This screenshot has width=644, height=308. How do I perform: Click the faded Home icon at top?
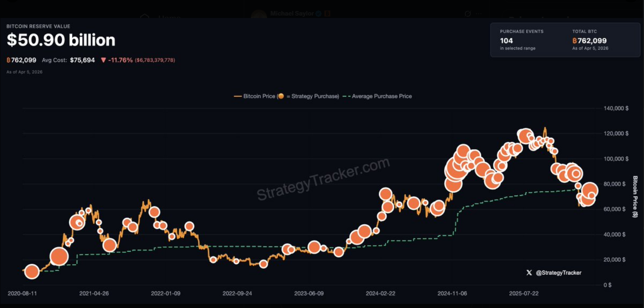tap(144, 17)
